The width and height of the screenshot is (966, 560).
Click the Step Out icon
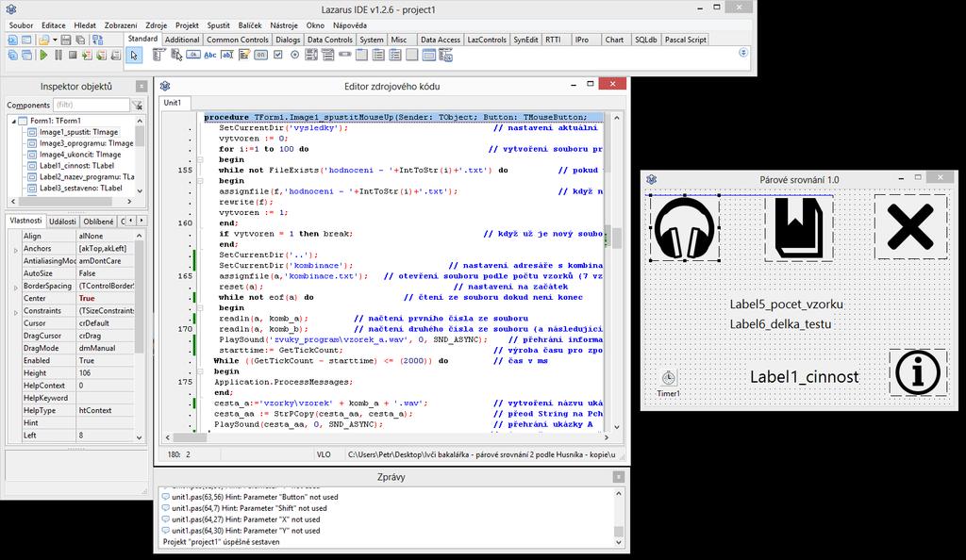pos(115,55)
